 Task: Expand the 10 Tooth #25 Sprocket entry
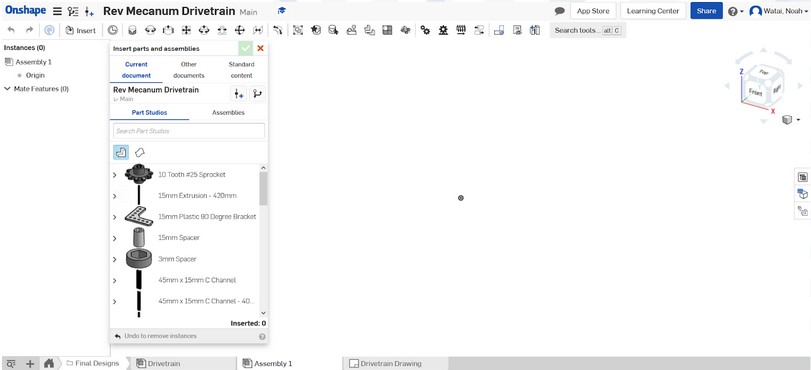tap(115, 175)
